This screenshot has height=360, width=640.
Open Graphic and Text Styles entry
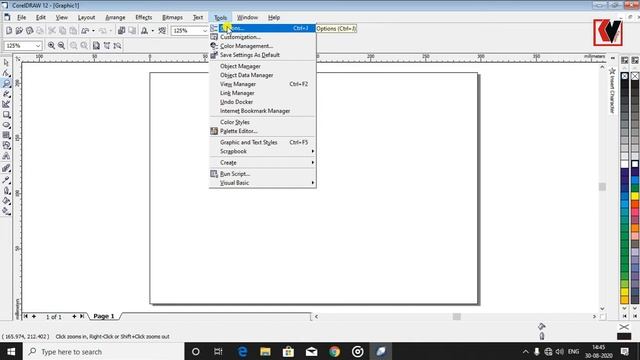263,142
